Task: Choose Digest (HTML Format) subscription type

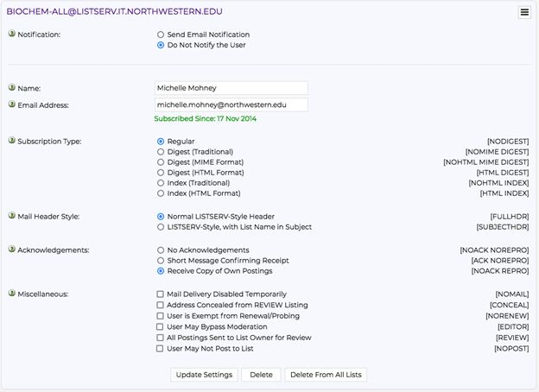Action: (x=161, y=173)
